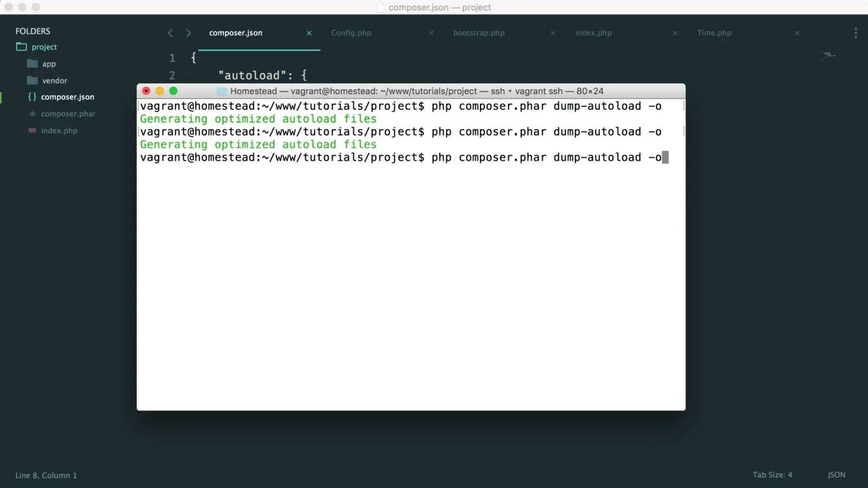
Task: Switch to the bootstrap.php tab
Action: (478, 33)
